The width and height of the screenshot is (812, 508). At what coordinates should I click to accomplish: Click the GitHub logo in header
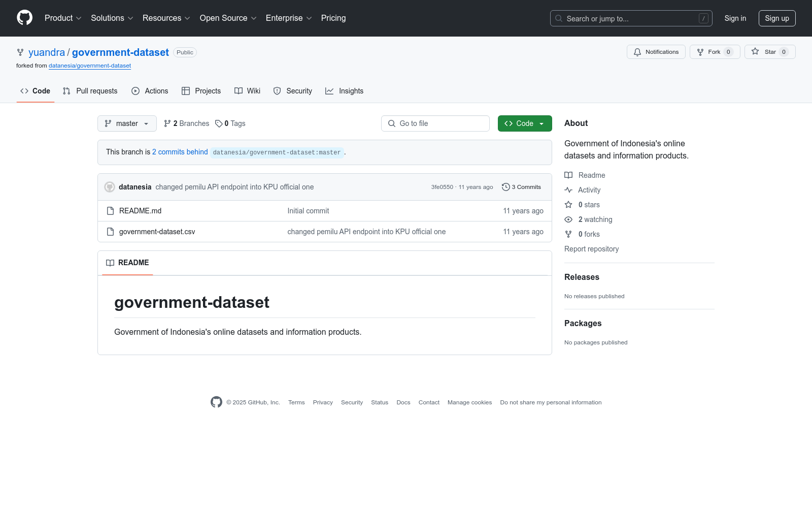click(x=24, y=18)
